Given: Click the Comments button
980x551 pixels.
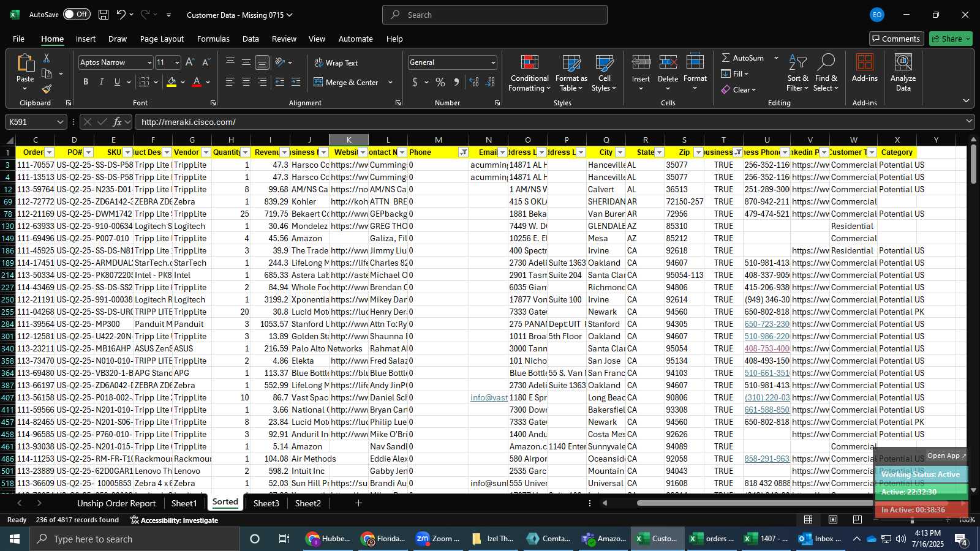Looking at the screenshot, I should [896, 39].
